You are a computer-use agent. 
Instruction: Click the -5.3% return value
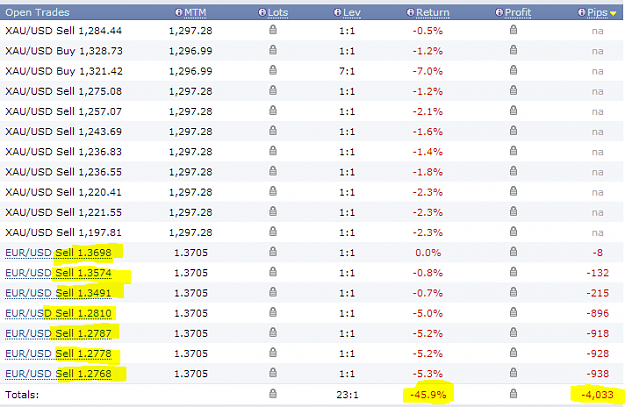pos(428,374)
